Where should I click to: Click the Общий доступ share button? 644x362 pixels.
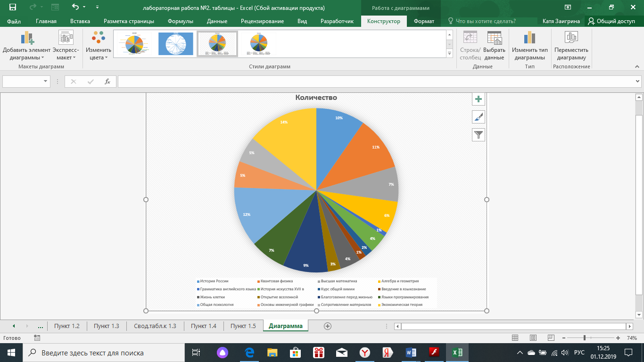[611, 21]
